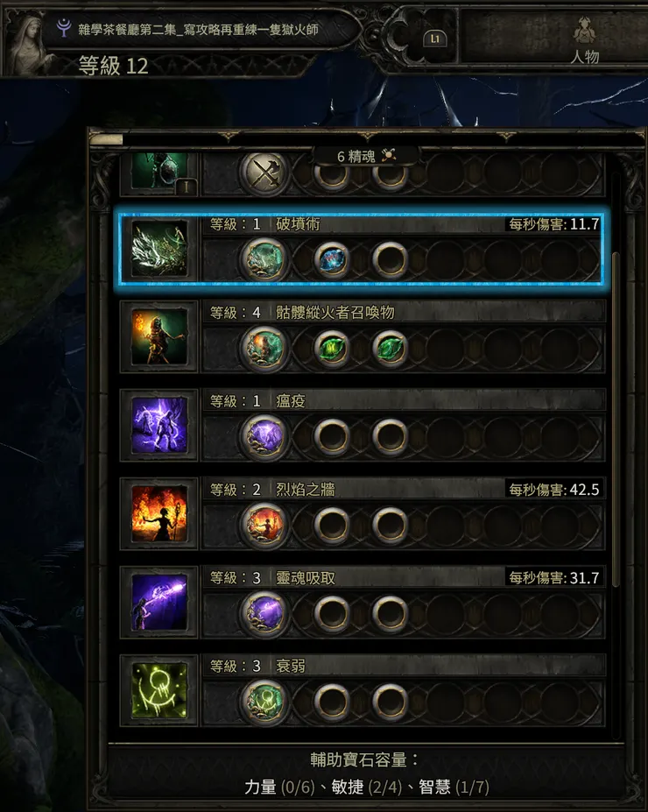Click the blue support gem in 破墳術
The image size is (648, 812).
tap(332, 259)
